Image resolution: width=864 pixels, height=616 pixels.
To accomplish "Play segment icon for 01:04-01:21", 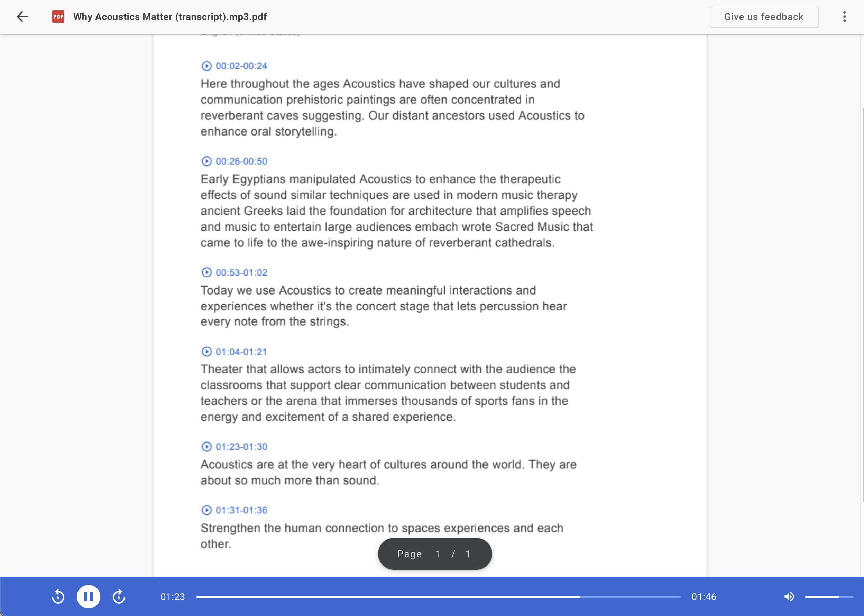I will point(206,352).
